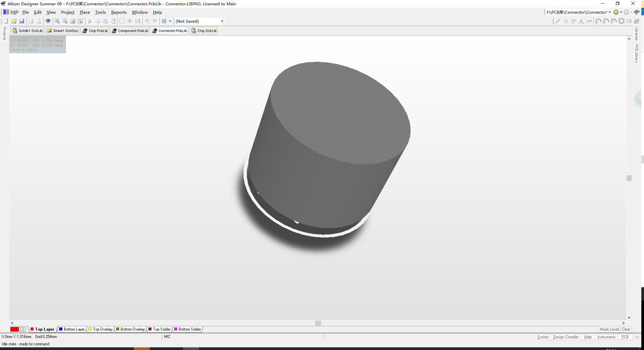Open the DXP system menu
The image size is (644, 350).
[x=11, y=12]
